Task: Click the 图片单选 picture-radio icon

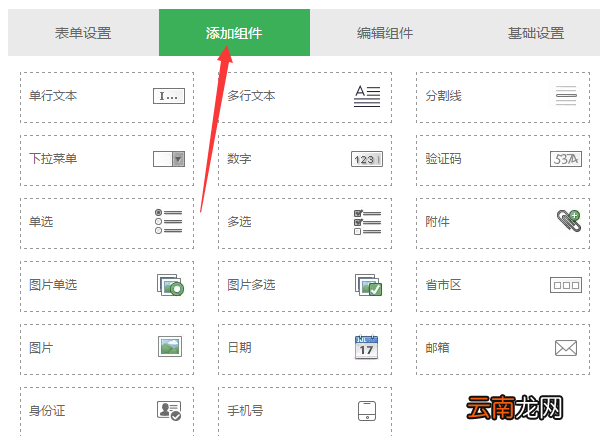Action: coord(170,285)
